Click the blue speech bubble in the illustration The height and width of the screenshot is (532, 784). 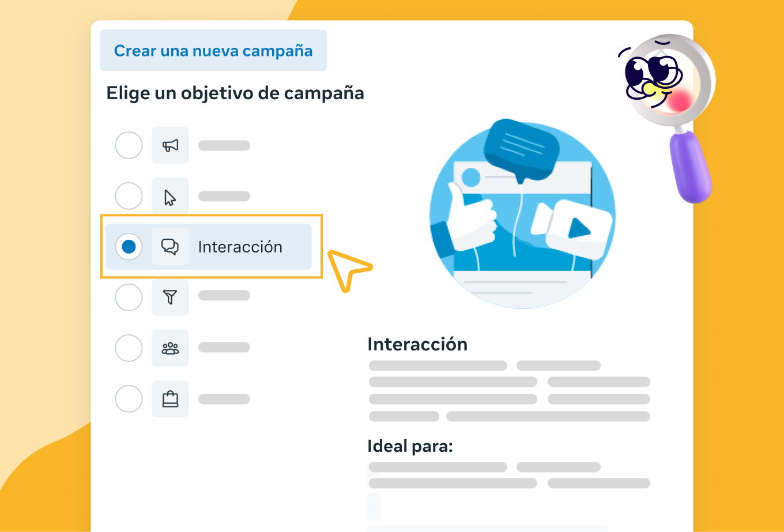[x=521, y=147]
